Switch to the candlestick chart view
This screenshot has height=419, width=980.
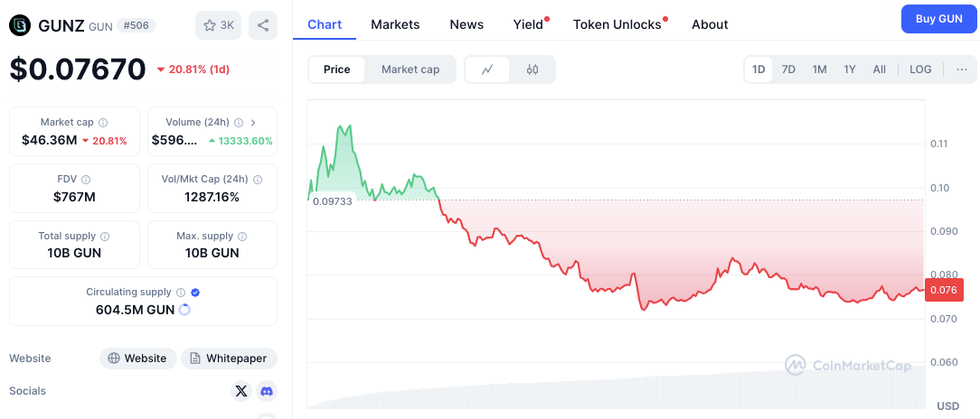pos(532,70)
